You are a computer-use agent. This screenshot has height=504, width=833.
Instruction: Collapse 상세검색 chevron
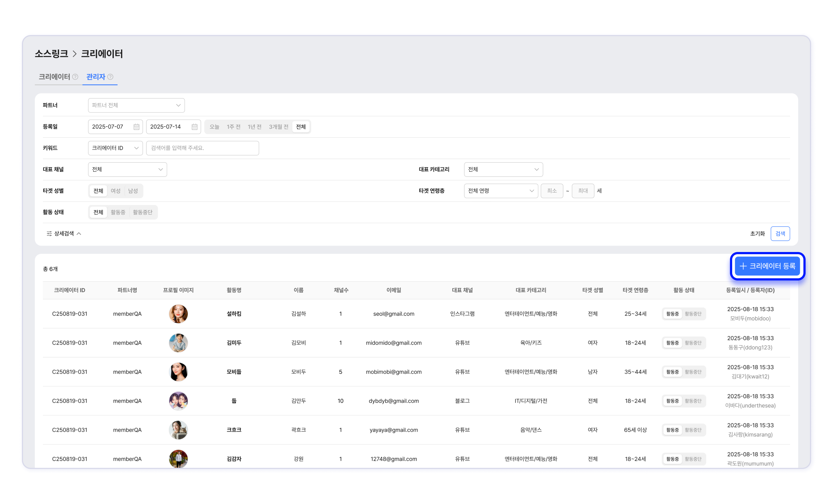79,234
